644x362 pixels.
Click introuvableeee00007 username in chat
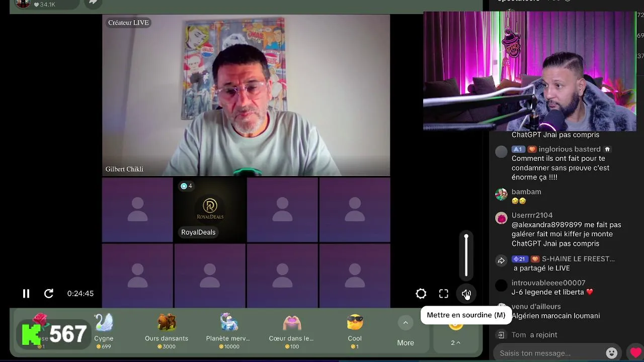click(x=548, y=283)
